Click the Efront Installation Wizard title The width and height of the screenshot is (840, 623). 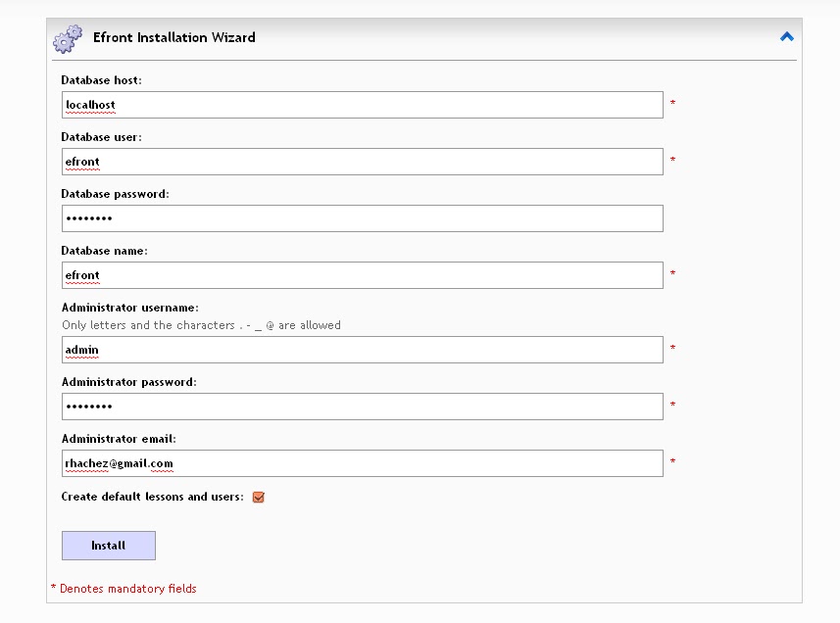pyautogui.click(x=174, y=37)
